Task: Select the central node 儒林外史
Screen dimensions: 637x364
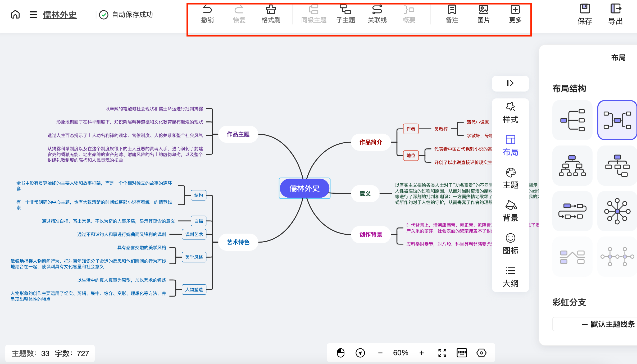Action: (x=304, y=188)
